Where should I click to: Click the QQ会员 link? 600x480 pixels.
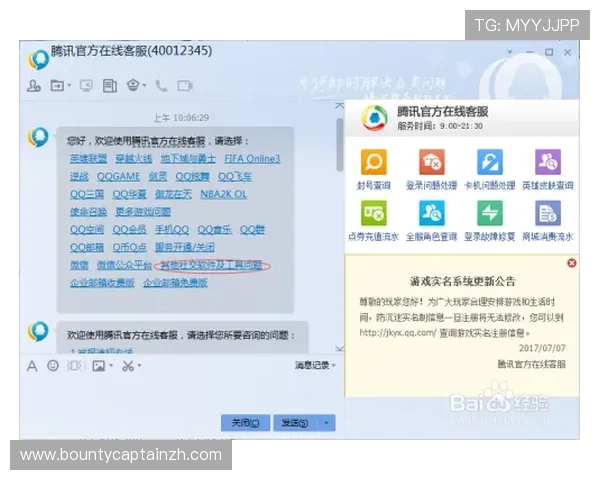point(129,229)
